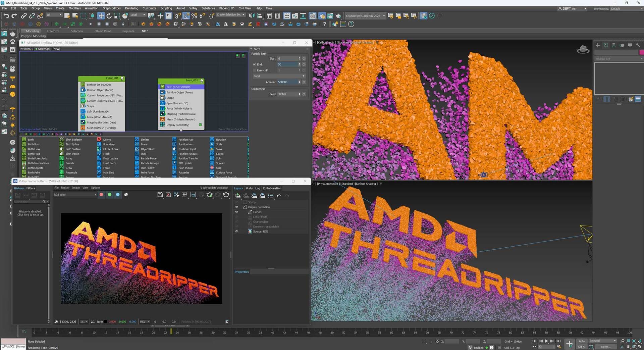Open the Local reference coordinate dropdown
The height and width of the screenshot is (350, 644).
pyautogui.click(x=138, y=15)
